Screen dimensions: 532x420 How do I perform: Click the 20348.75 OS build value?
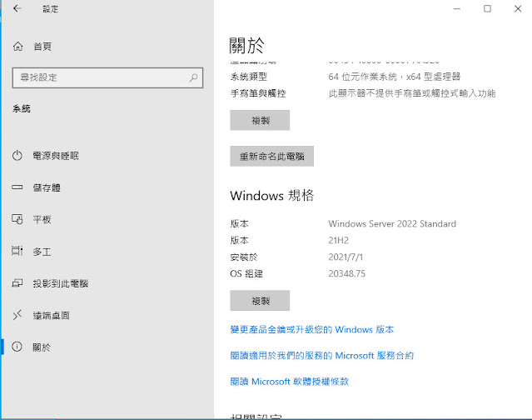(346, 273)
